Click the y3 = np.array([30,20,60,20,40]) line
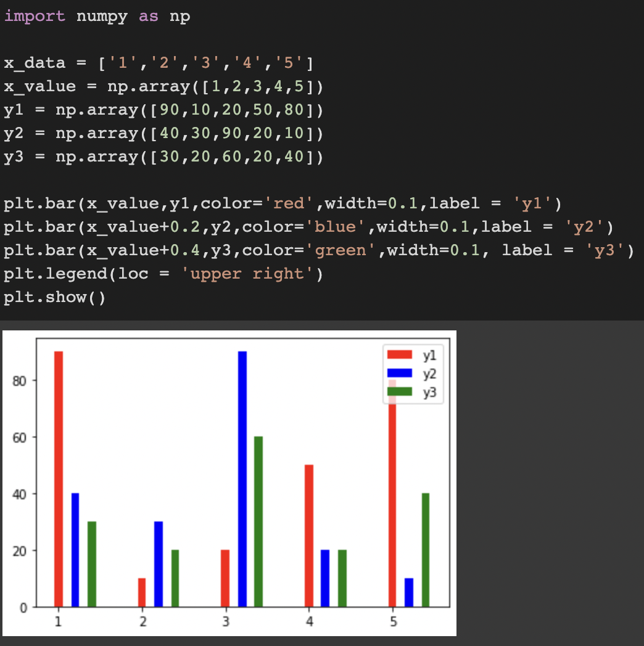This screenshot has width=644, height=646. coord(163,157)
